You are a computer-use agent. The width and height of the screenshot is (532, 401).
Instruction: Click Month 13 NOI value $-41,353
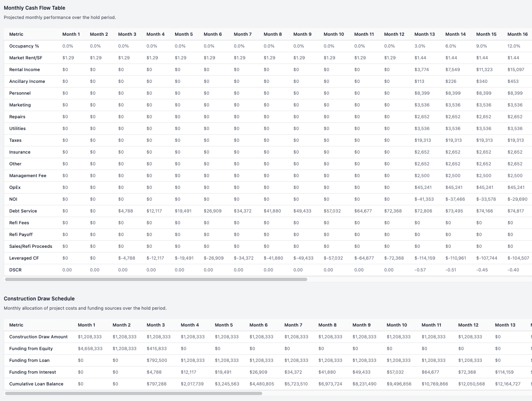(x=424, y=199)
